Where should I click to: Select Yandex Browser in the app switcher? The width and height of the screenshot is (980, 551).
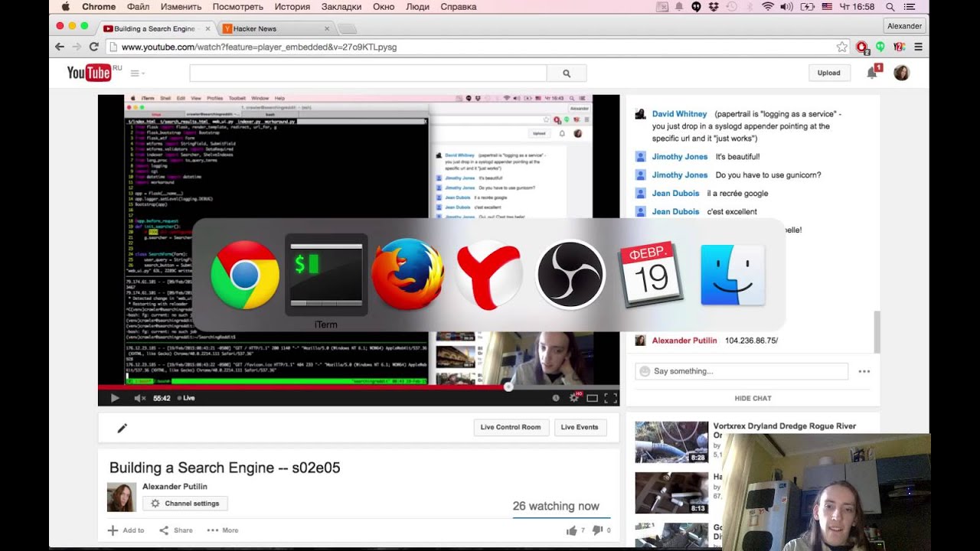click(488, 275)
